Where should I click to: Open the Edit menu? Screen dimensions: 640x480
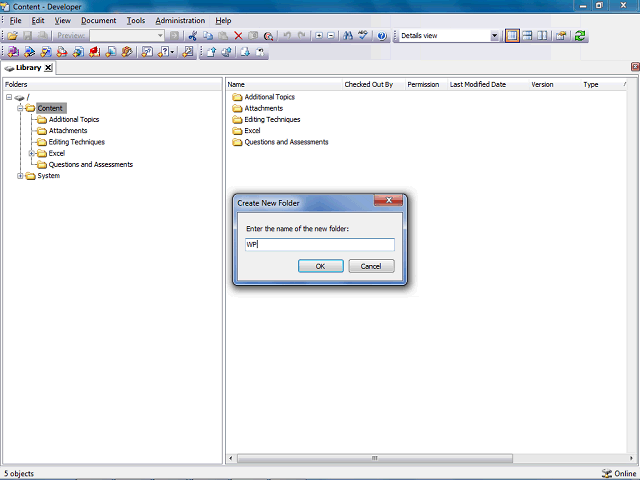click(x=38, y=20)
